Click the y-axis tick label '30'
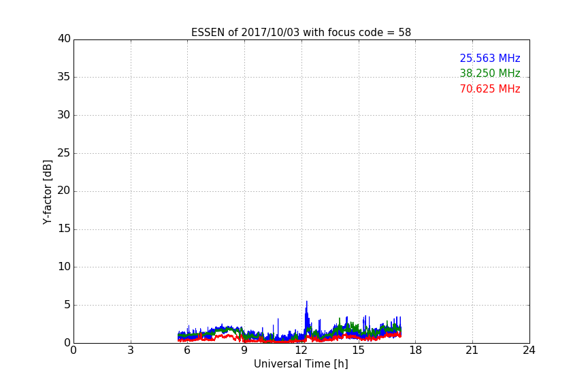 tap(64, 115)
